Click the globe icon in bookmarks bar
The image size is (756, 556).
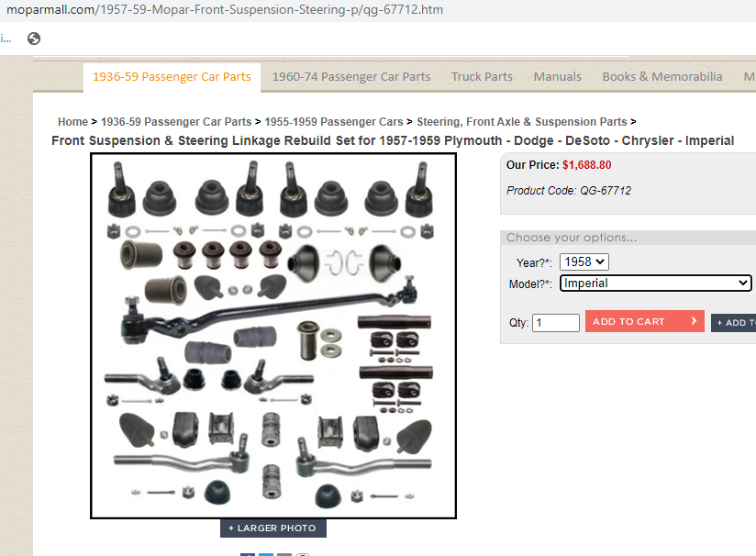pos(34,39)
